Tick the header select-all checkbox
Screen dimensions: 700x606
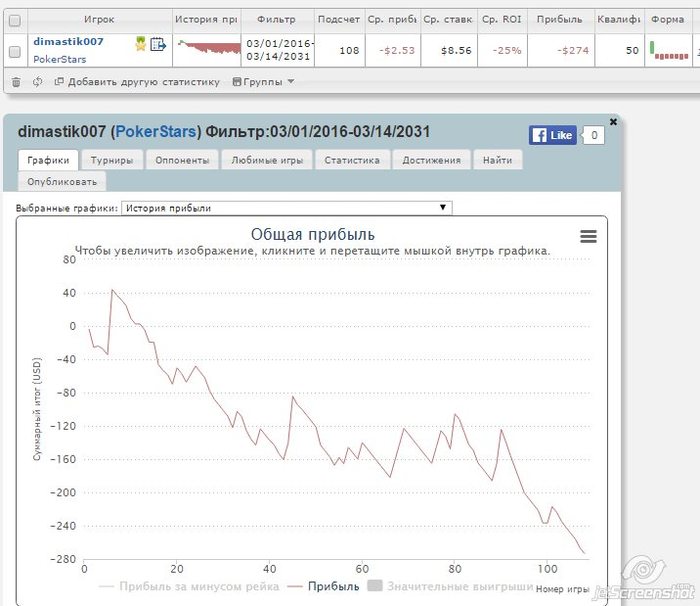tap(15, 21)
